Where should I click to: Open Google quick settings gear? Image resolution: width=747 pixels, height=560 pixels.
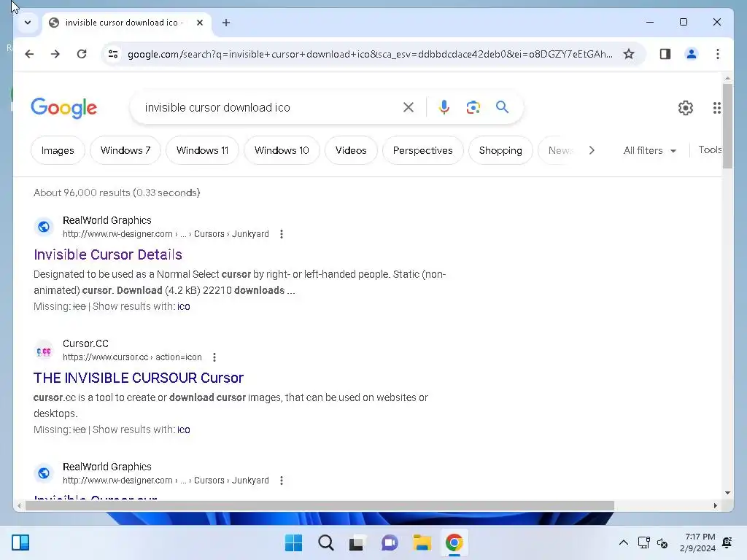(x=686, y=108)
